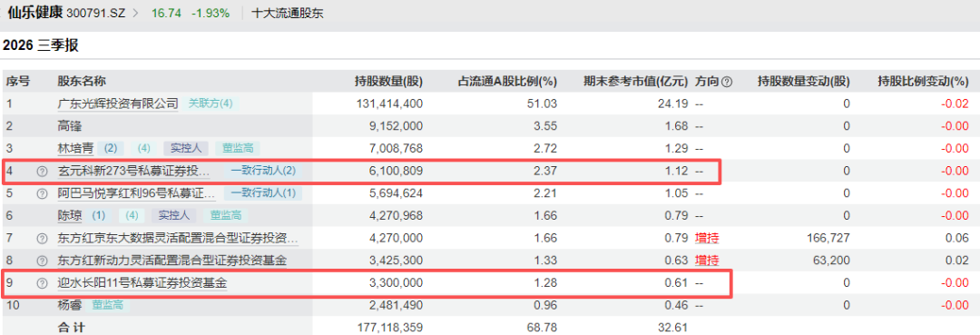Click the question icon in row 5

point(42,193)
